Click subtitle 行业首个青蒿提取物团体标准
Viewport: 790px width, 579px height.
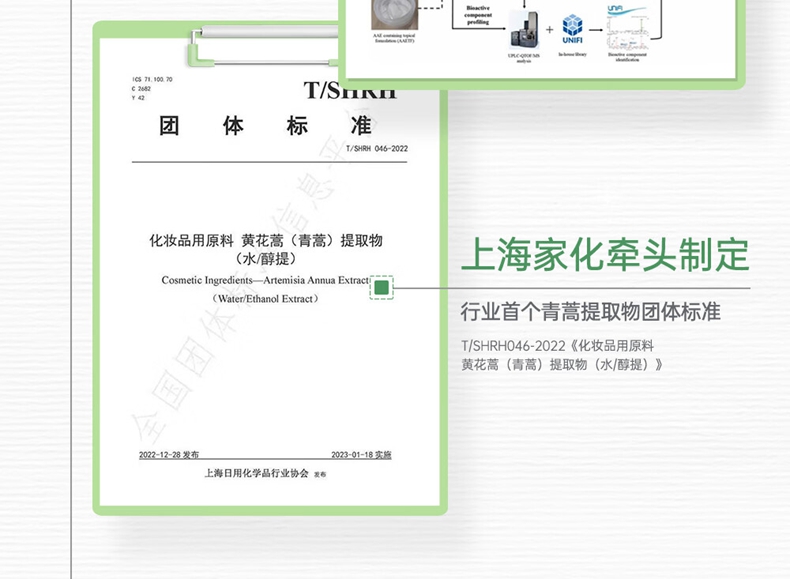(x=590, y=312)
